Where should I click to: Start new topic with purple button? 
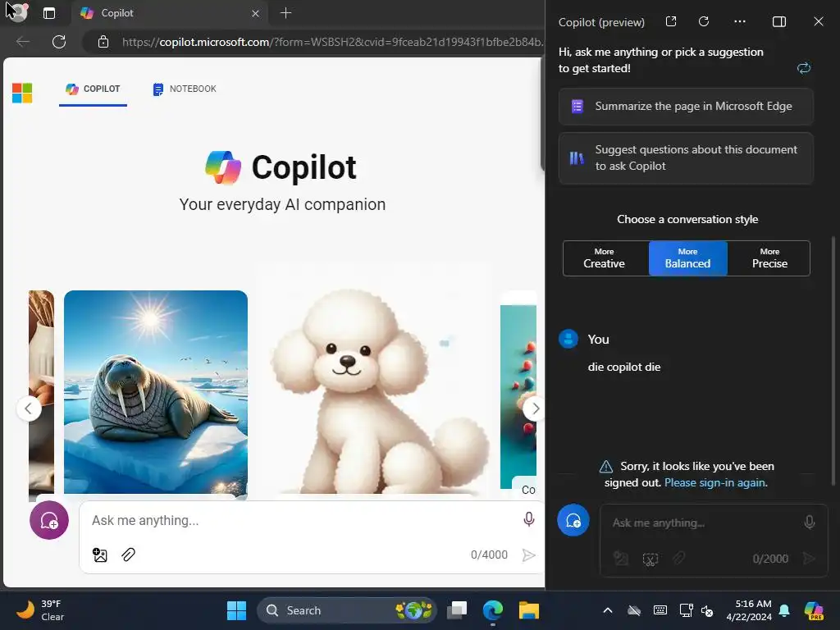(49, 520)
